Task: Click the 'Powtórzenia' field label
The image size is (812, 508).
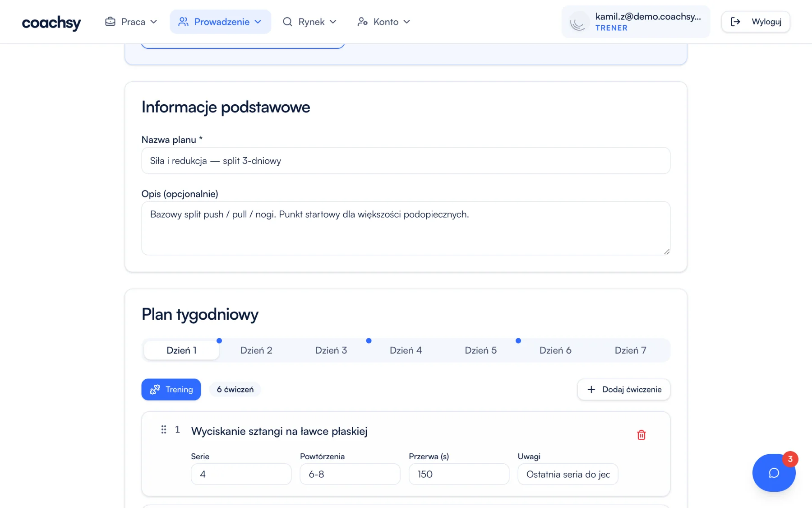Action: point(323,457)
